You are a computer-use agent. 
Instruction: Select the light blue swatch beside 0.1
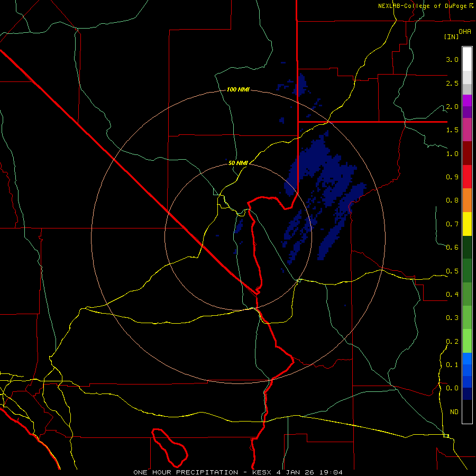click(467, 359)
